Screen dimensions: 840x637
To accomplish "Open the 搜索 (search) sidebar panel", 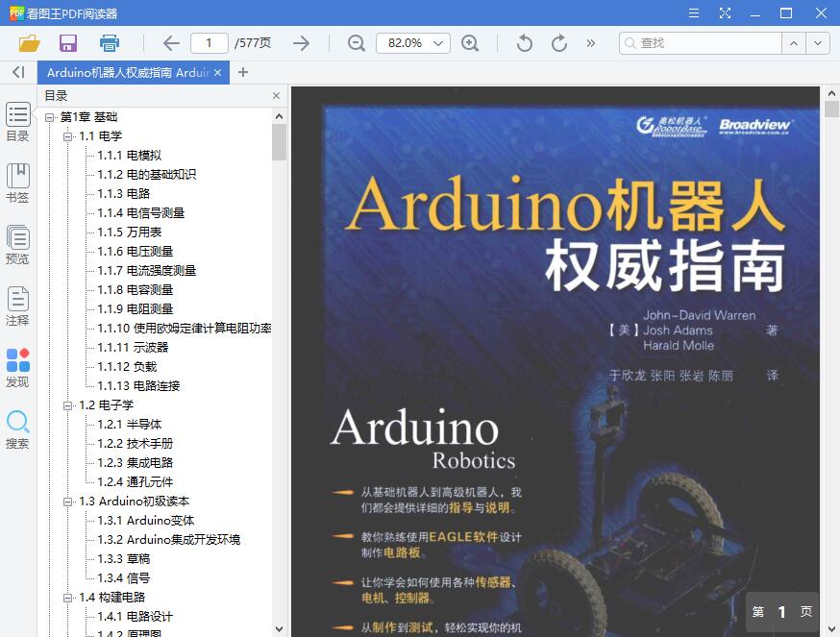I will 17,429.
